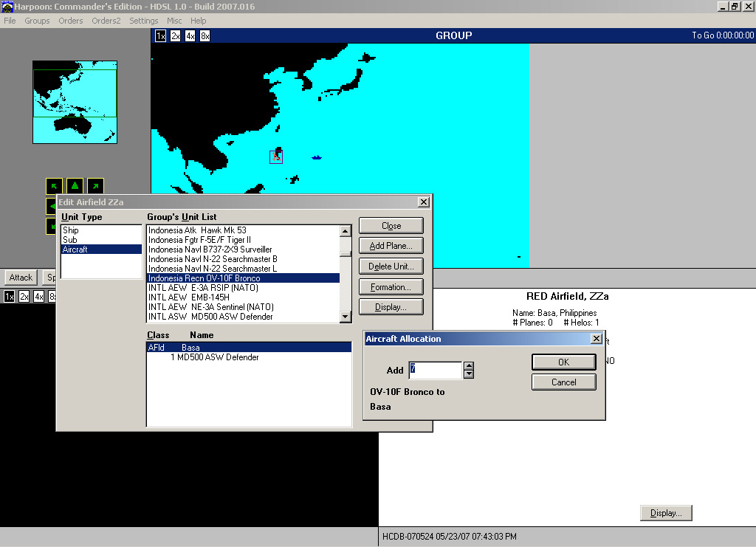Screen dimensions: 756x547
Task: Click the up arrow map scroll icon
Action: click(75, 185)
